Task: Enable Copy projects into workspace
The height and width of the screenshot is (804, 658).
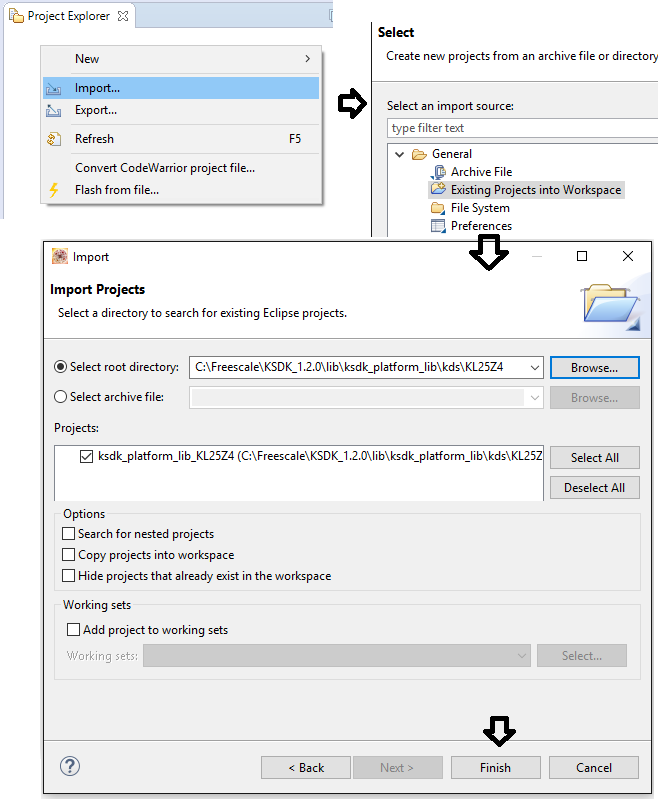Action: click(x=69, y=555)
